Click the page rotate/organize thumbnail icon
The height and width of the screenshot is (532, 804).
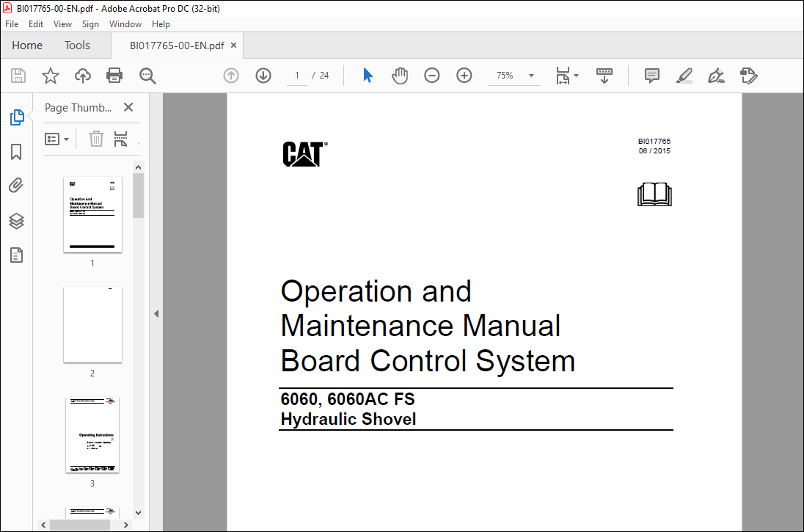120,139
